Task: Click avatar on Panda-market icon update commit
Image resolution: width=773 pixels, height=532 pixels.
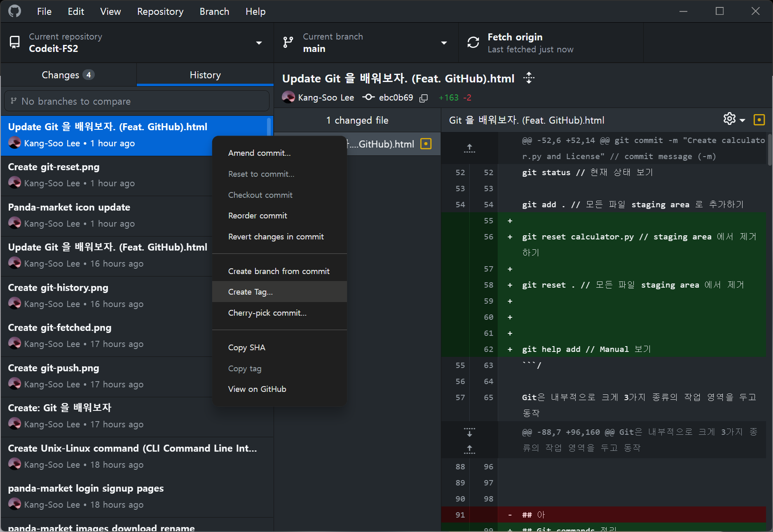Action: point(15,223)
